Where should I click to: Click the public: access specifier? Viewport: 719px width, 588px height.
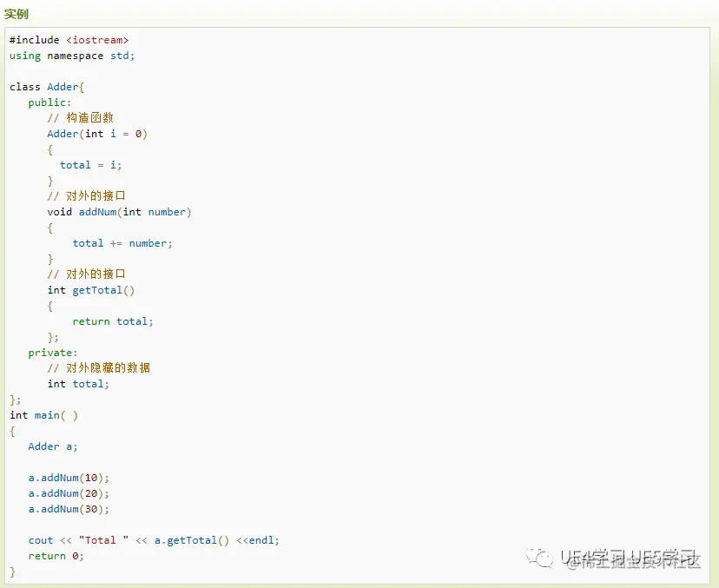(x=49, y=102)
